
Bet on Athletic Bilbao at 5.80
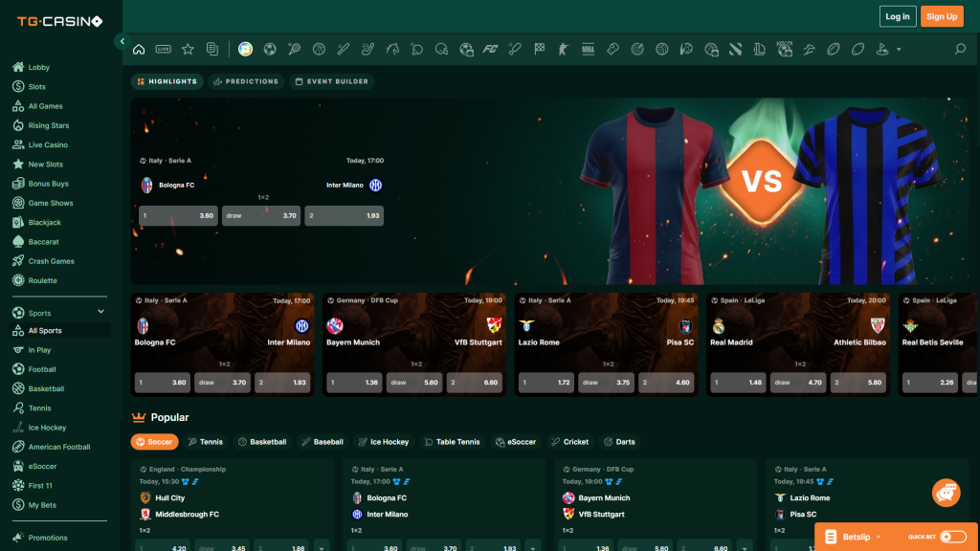(858, 383)
